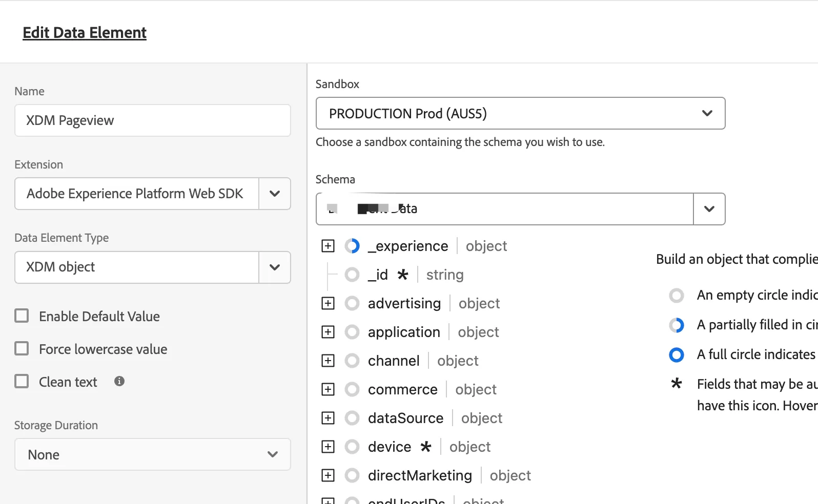Click the 'string' type text beside _id
Viewport: 818px width, 504px height.
pyautogui.click(x=445, y=275)
